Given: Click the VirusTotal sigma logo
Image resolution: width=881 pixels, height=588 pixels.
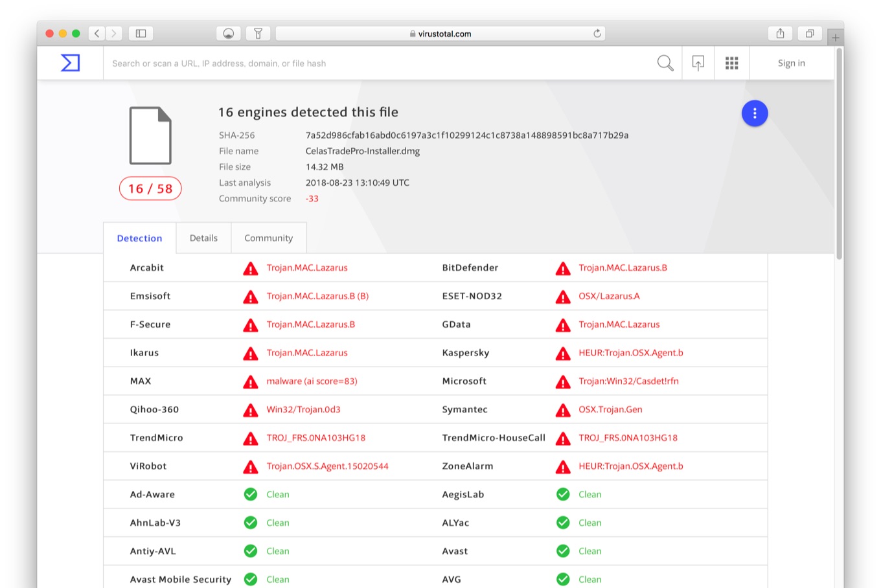Looking at the screenshot, I should pyautogui.click(x=70, y=63).
